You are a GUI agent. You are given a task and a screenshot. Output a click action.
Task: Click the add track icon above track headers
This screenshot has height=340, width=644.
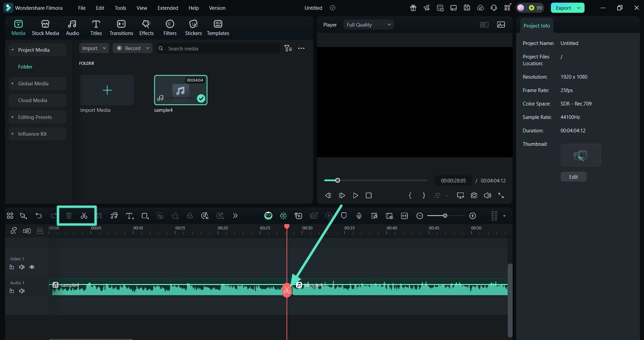[27, 230]
